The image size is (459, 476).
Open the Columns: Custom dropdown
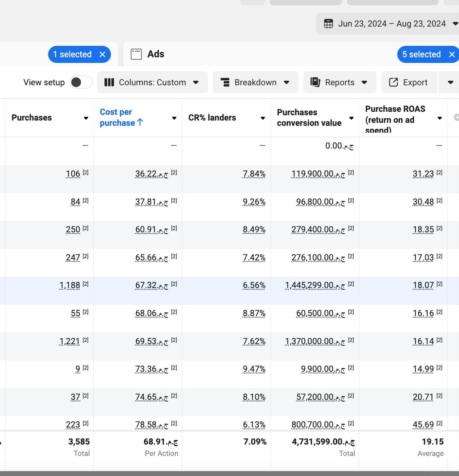152,82
